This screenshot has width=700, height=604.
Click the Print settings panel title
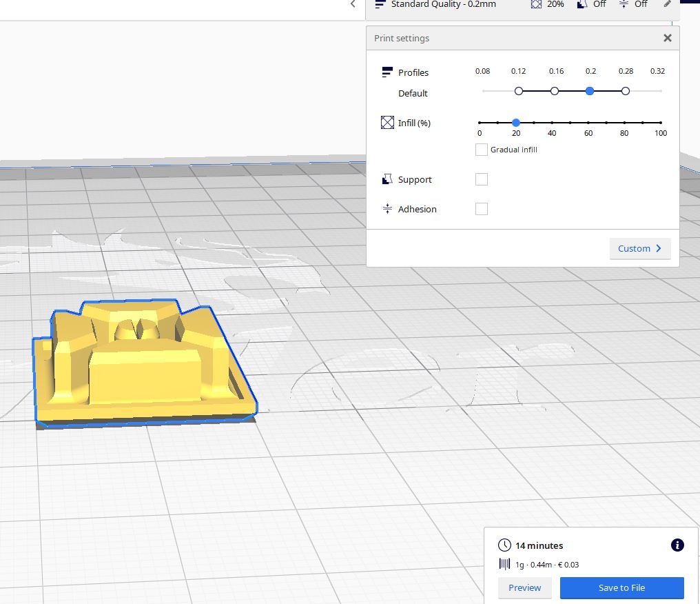click(402, 39)
